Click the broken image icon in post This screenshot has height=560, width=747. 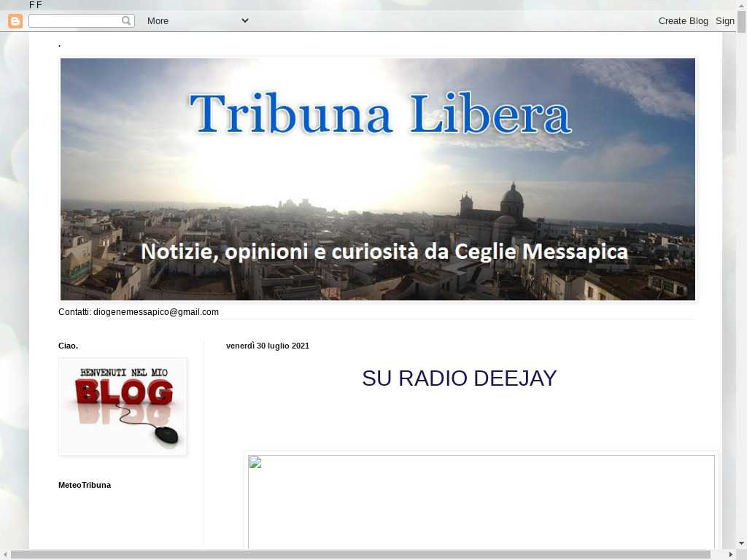click(255, 462)
